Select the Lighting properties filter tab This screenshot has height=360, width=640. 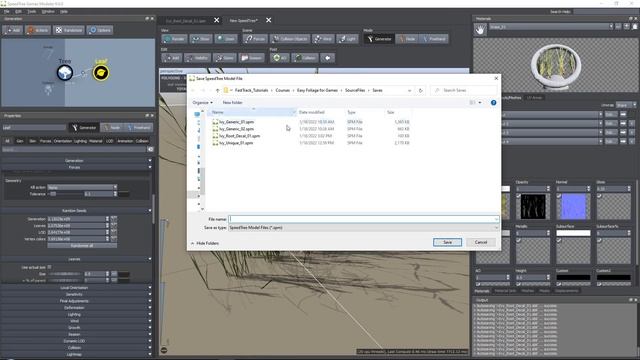[x=80, y=141]
